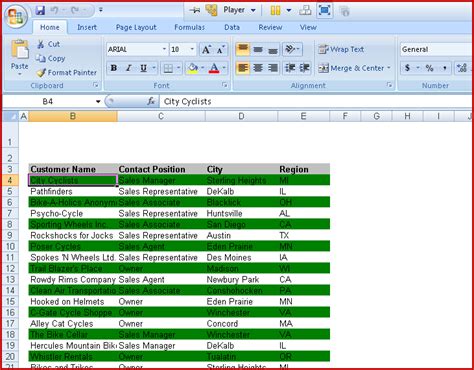Open the font name dropdown
This screenshot has height=370, width=474.
tap(164, 49)
